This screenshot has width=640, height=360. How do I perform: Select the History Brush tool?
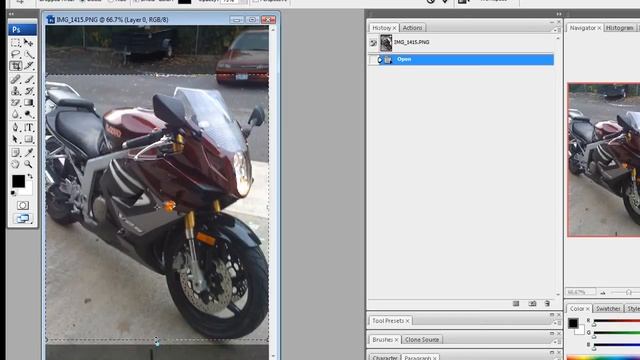pos(29,91)
